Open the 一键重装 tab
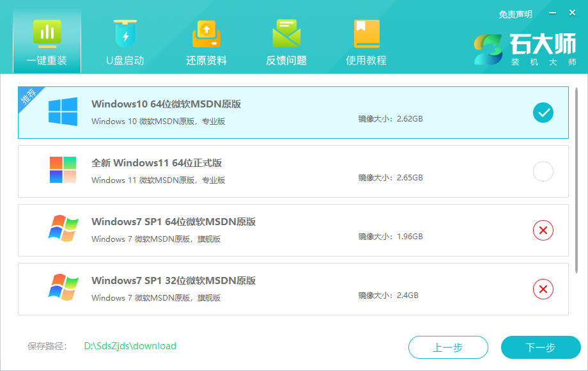588x371 pixels. [47, 42]
